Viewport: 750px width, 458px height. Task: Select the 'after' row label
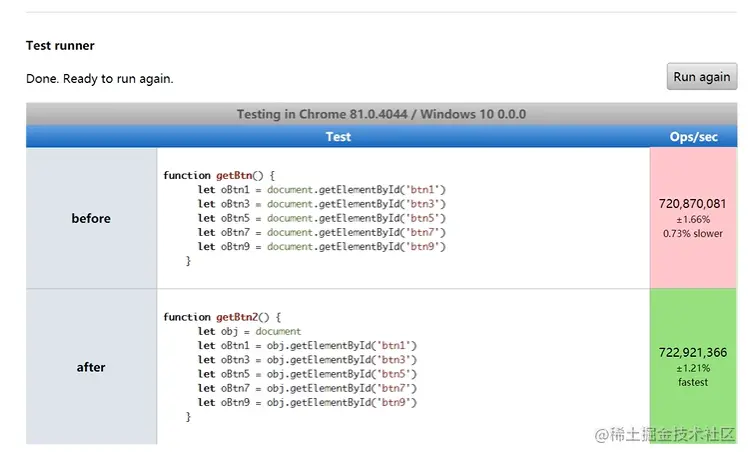click(x=91, y=367)
